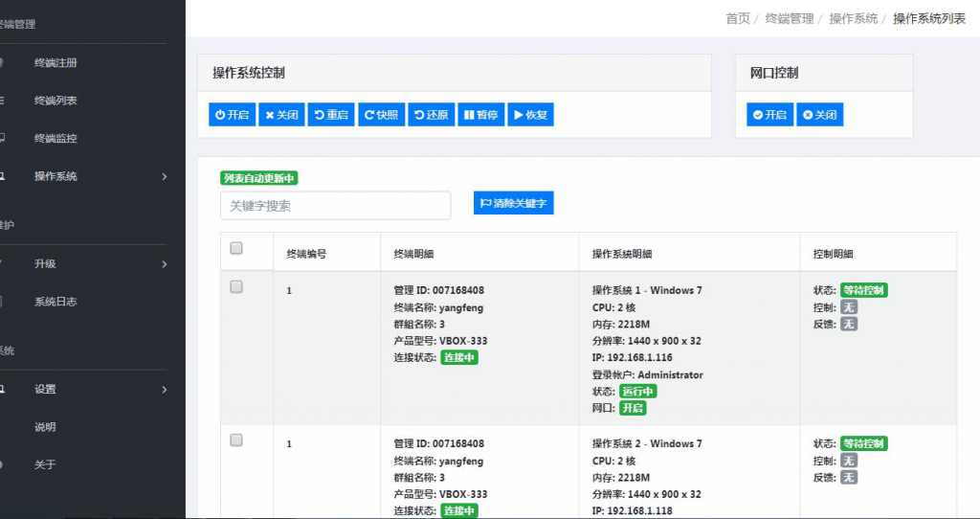The height and width of the screenshot is (519, 980).
Task: Check the box for 操作系统 2 row
Action: (236, 440)
